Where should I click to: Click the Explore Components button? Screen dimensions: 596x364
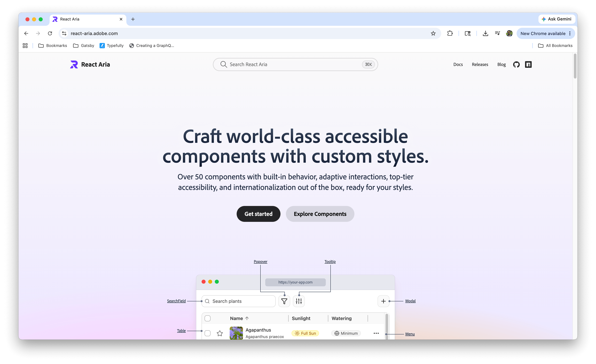click(320, 214)
